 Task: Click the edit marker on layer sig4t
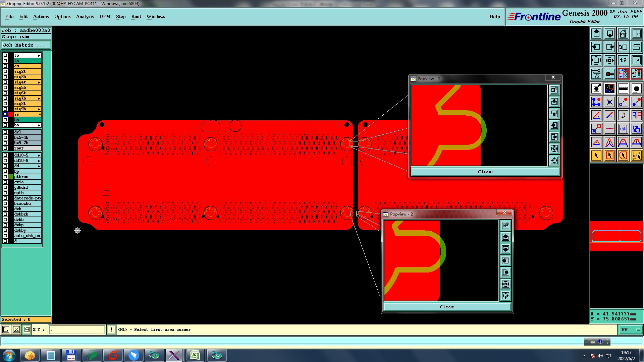coord(39,82)
